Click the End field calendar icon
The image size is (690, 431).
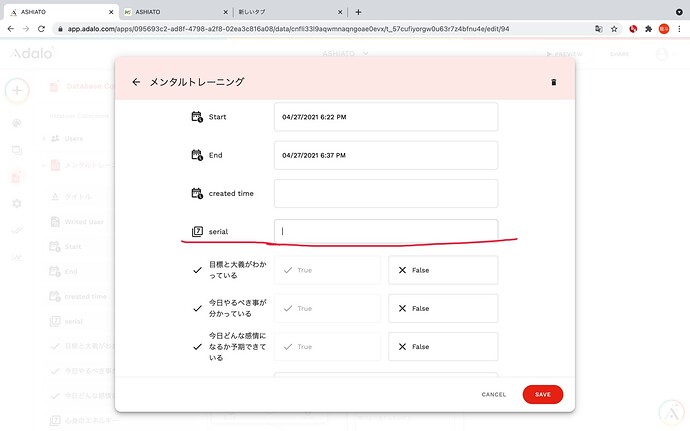(x=197, y=155)
